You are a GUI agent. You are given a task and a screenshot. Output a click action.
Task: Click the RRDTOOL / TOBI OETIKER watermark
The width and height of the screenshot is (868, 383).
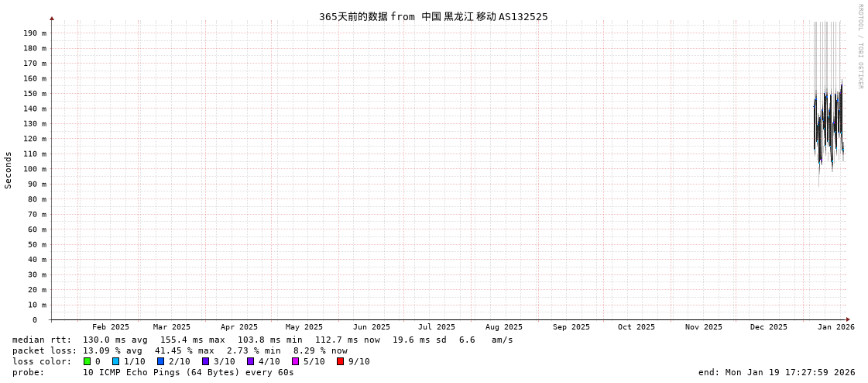tap(859, 47)
